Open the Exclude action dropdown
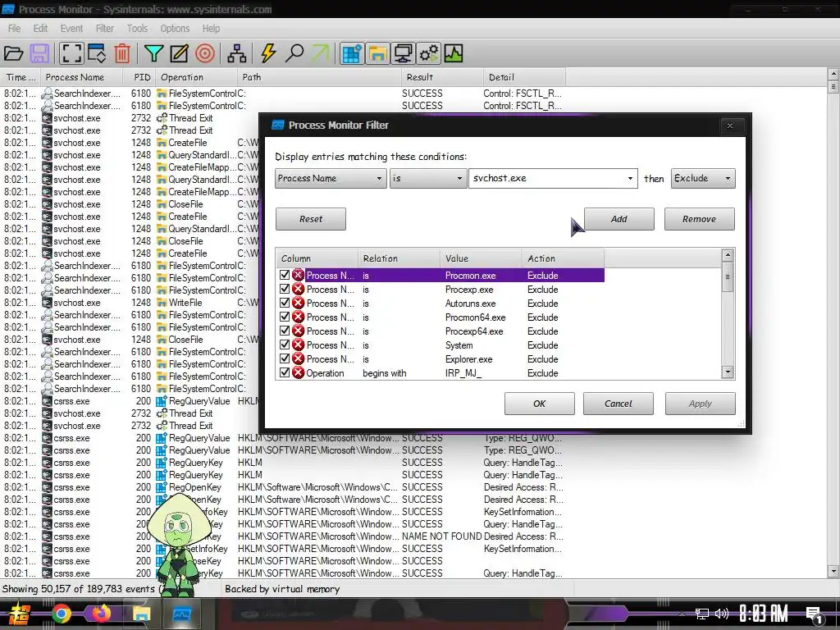This screenshot has height=630, width=840. click(703, 178)
